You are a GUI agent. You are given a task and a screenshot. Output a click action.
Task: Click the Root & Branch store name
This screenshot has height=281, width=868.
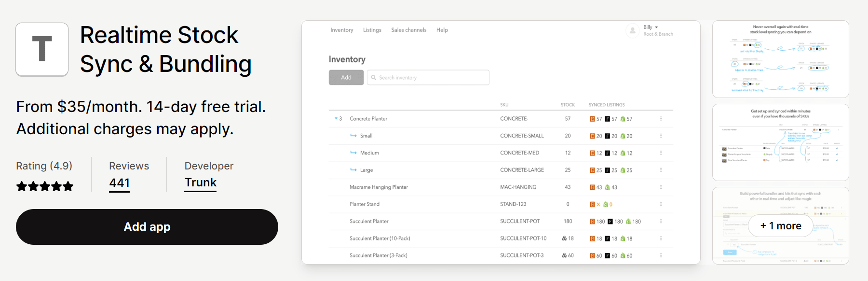pos(658,34)
